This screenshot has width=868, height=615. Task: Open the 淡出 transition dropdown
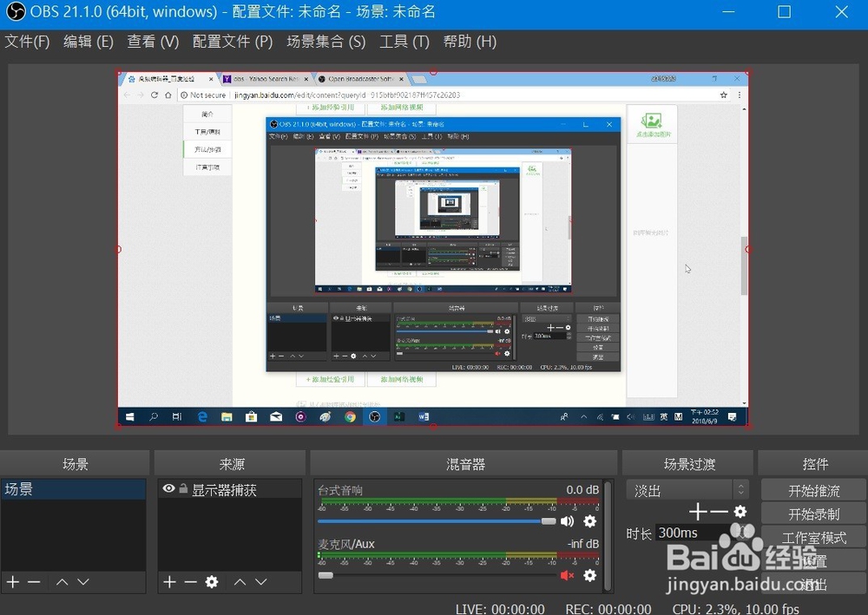pyautogui.click(x=687, y=490)
